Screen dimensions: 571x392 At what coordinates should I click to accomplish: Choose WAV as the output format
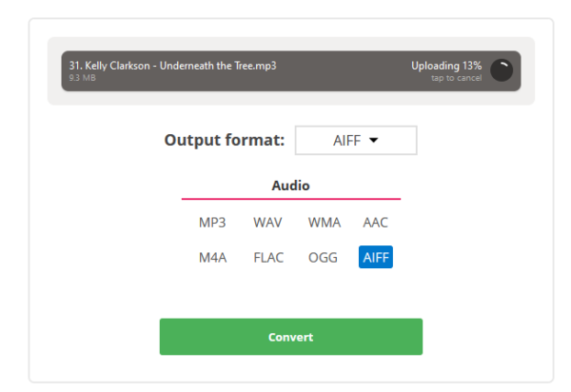(x=267, y=223)
